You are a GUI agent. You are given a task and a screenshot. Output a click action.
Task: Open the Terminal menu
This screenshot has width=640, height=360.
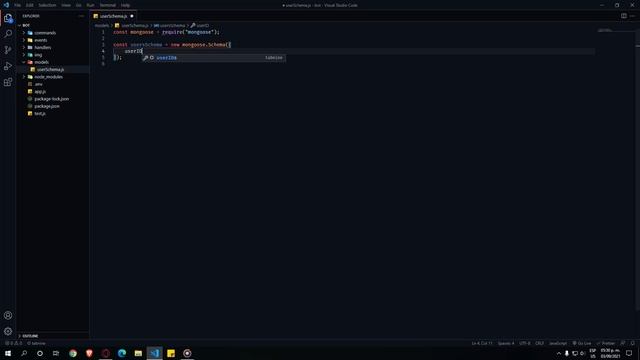tap(108, 5)
